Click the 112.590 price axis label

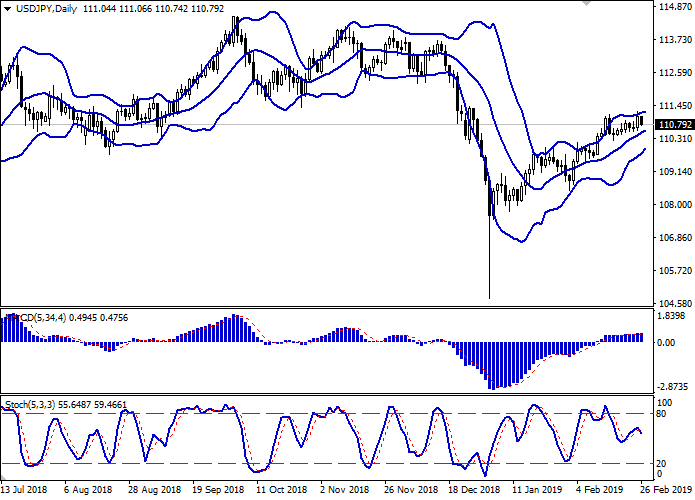coord(675,73)
